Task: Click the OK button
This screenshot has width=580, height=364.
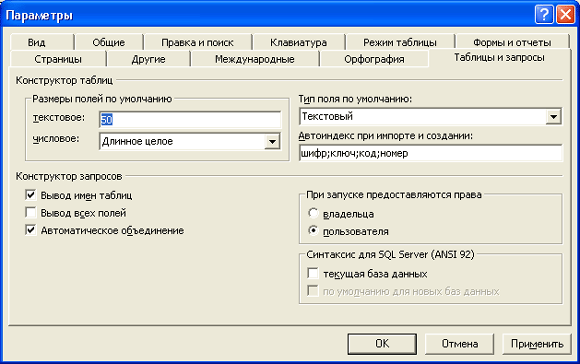Action: tap(382, 344)
